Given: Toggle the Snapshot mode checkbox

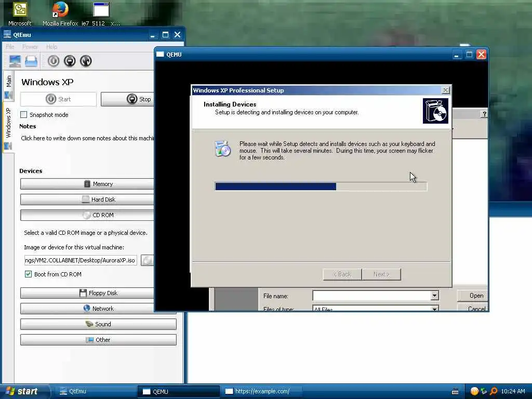Looking at the screenshot, I should pyautogui.click(x=24, y=115).
